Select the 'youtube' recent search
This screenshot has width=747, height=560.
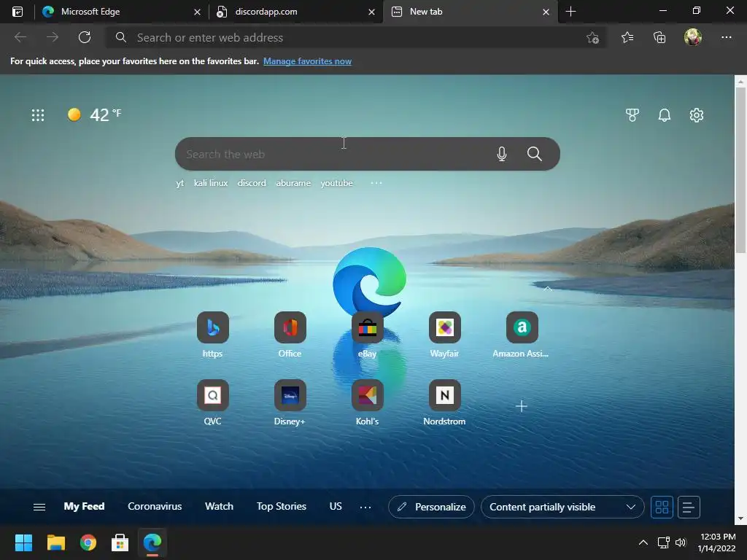pos(336,183)
